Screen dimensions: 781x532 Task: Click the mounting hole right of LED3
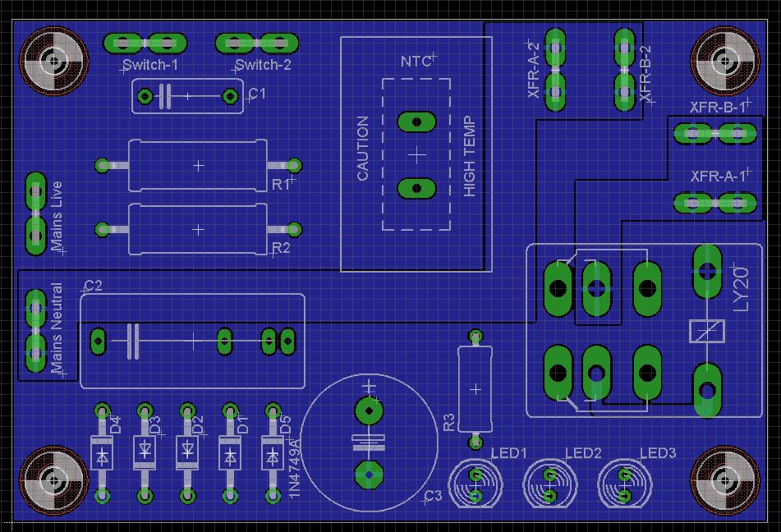point(724,481)
